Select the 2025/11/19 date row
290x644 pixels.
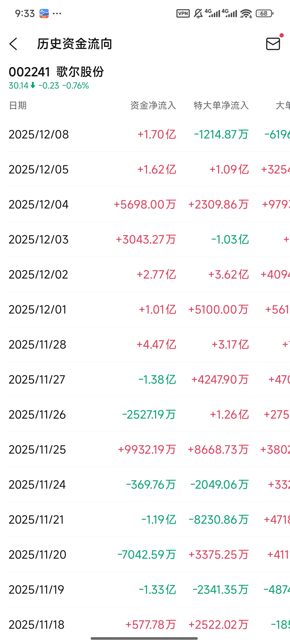pos(36,589)
